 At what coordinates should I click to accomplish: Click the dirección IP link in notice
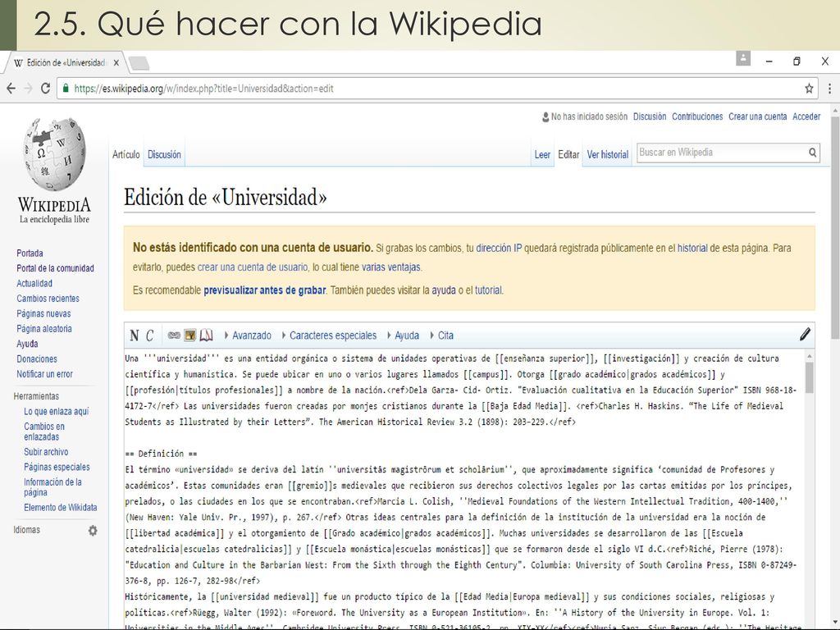pos(499,248)
